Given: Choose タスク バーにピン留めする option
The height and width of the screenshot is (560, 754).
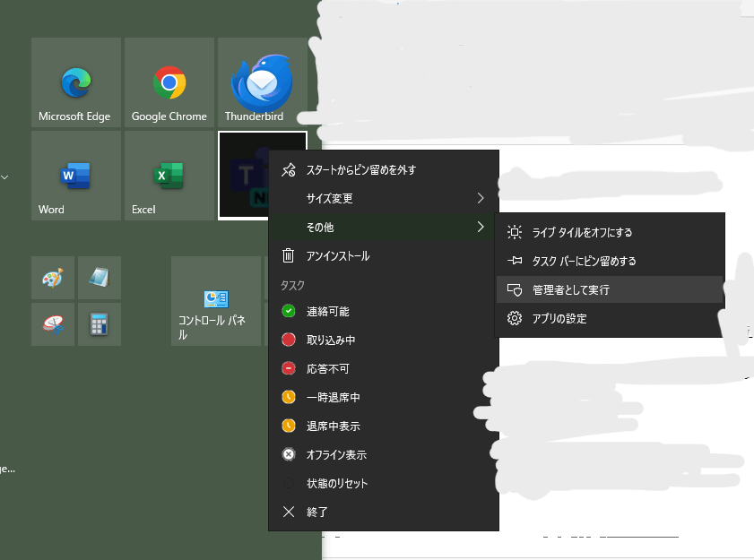Looking at the screenshot, I should [610, 261].
